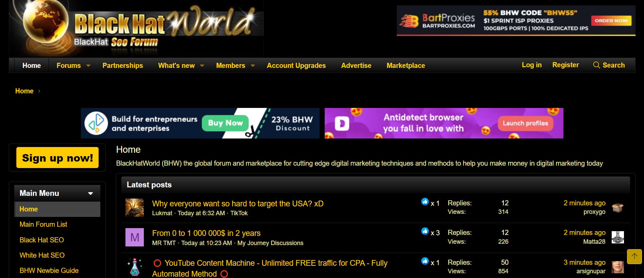Click "Today at 10:23 AM" timestamp
Screen dimensions: 644x278
click(206, 243)
